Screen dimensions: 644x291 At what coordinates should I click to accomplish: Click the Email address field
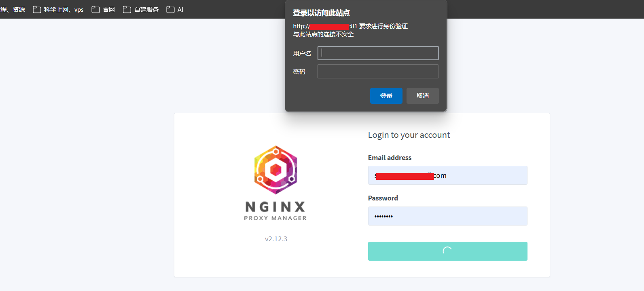click(x=447, y=175)
